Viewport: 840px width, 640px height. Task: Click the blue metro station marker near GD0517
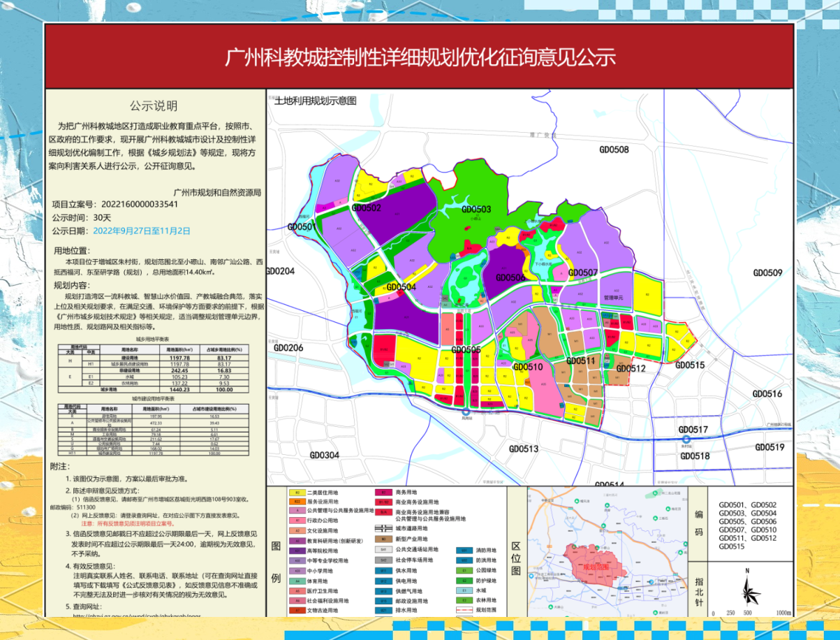[687, 439]
